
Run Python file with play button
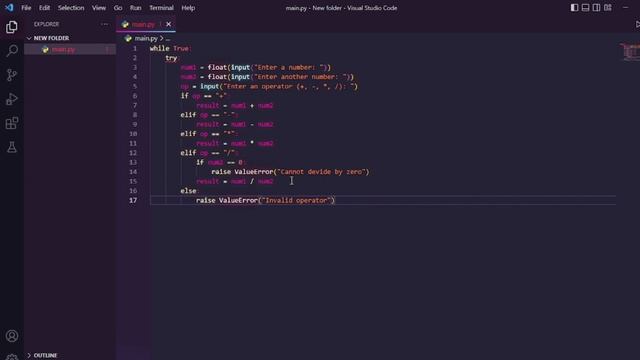pos(637,24)
